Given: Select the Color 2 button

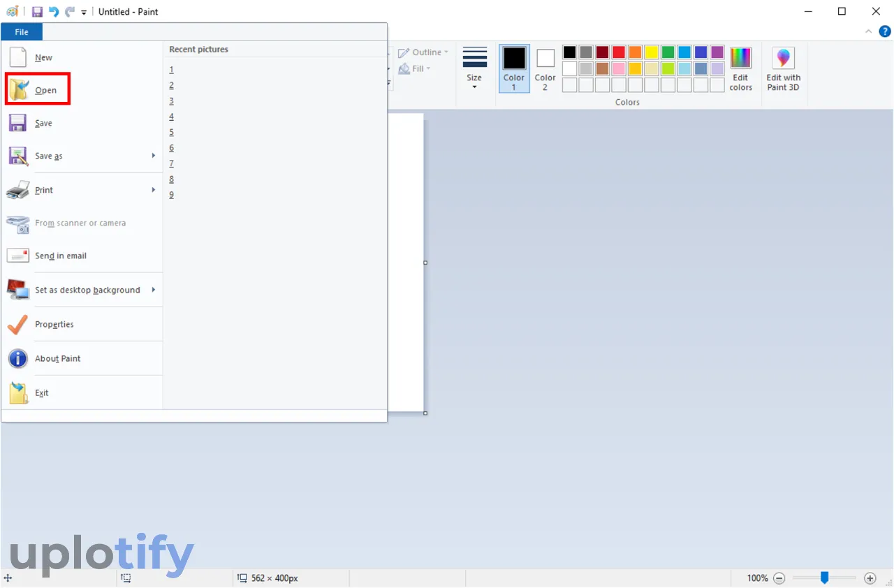Looking at the screenshot, I should click(x=545, y=68).
